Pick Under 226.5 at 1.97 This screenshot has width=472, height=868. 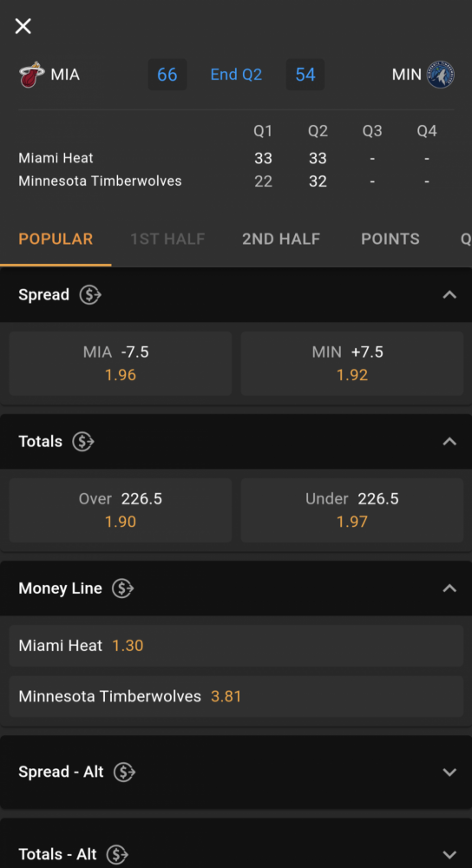[352, 510]
